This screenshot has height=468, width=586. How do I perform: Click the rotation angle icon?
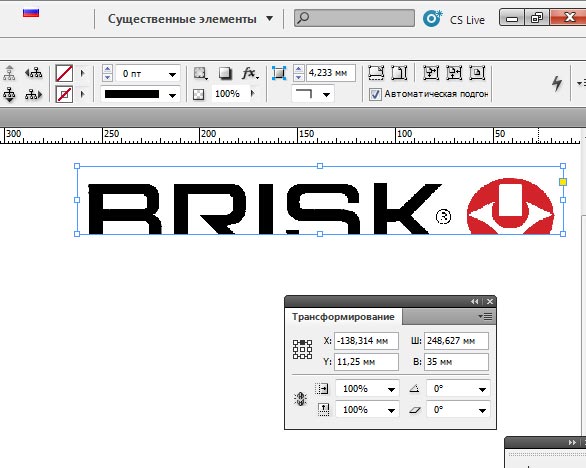pyautogui.click(x=414, y=389)
